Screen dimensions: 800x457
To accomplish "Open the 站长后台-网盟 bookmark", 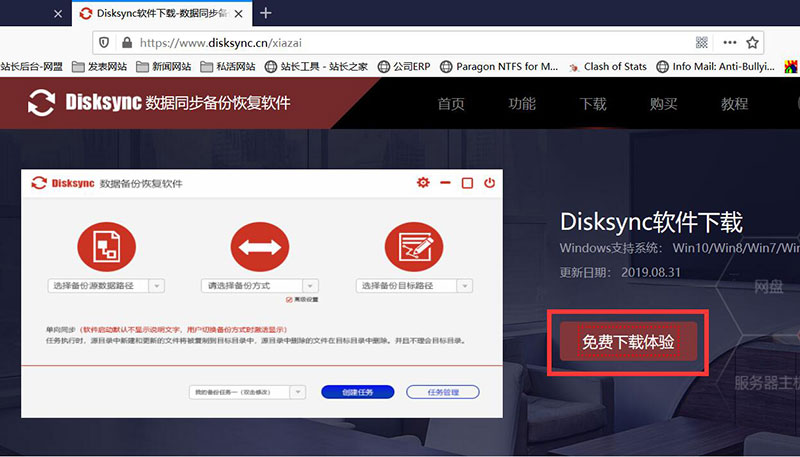I will pyautogui.click(x=32, y=67).
